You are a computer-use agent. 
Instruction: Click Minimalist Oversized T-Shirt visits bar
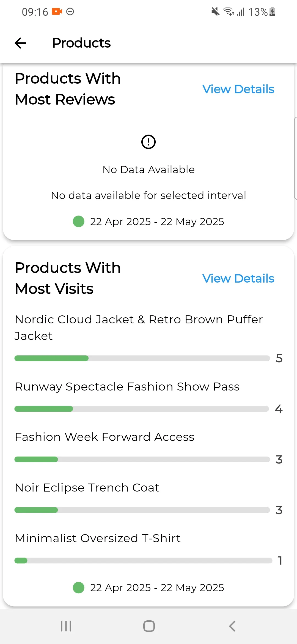(x=143, y=561)
